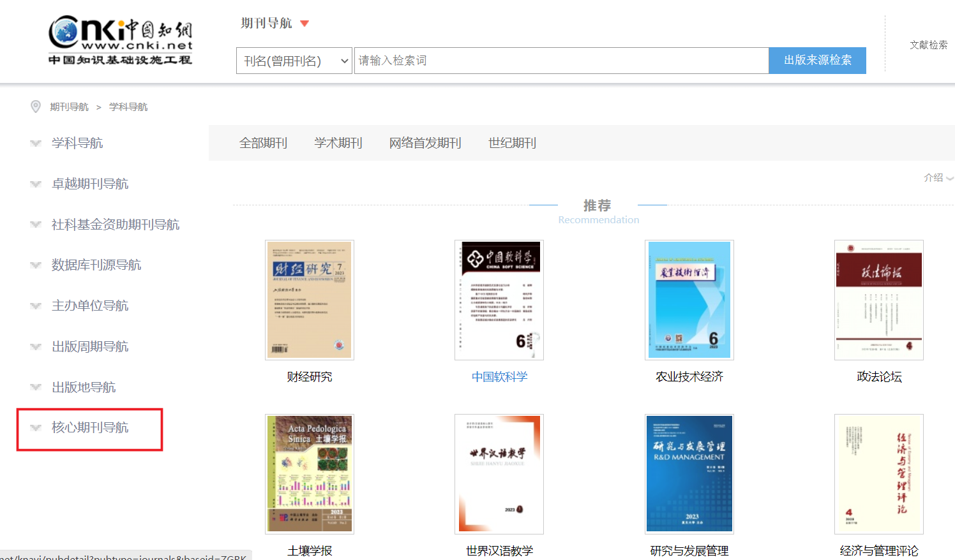Image resolution: width=955 pixels, height=560 pixels.
Task: Click the 政法论坛 title link
Action: pos(879,377)
